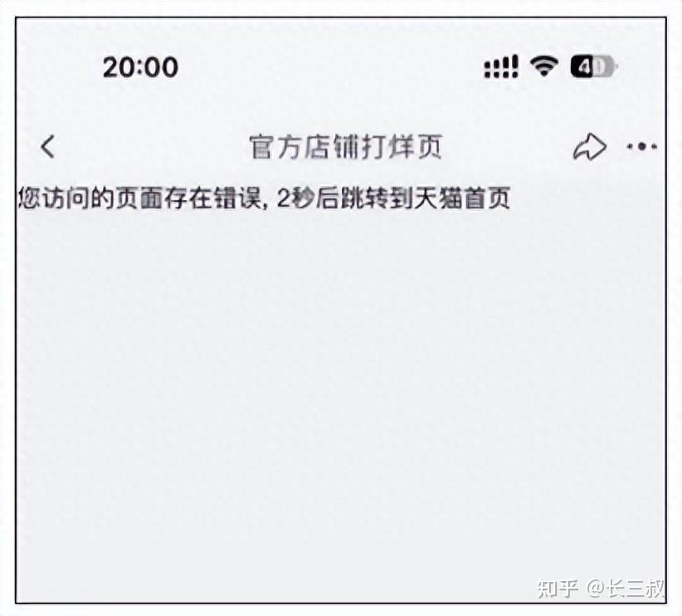Click the empty page body area

(341, 392)
